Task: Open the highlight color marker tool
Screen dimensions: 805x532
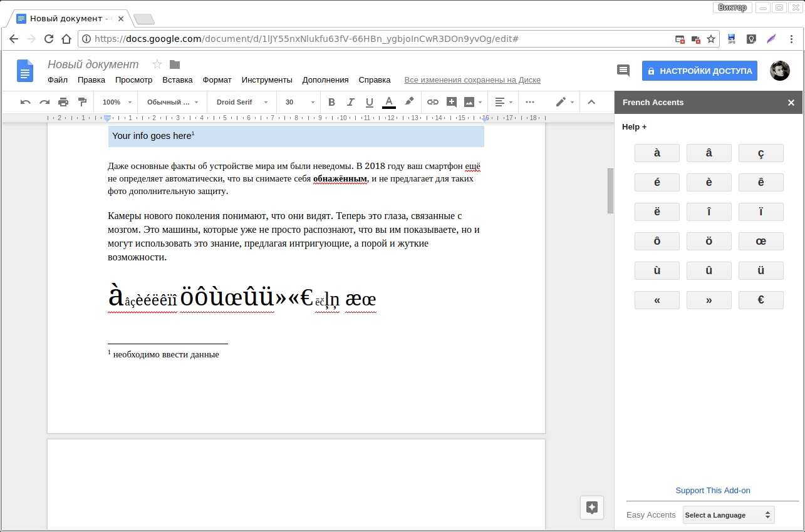Action: 409,102
